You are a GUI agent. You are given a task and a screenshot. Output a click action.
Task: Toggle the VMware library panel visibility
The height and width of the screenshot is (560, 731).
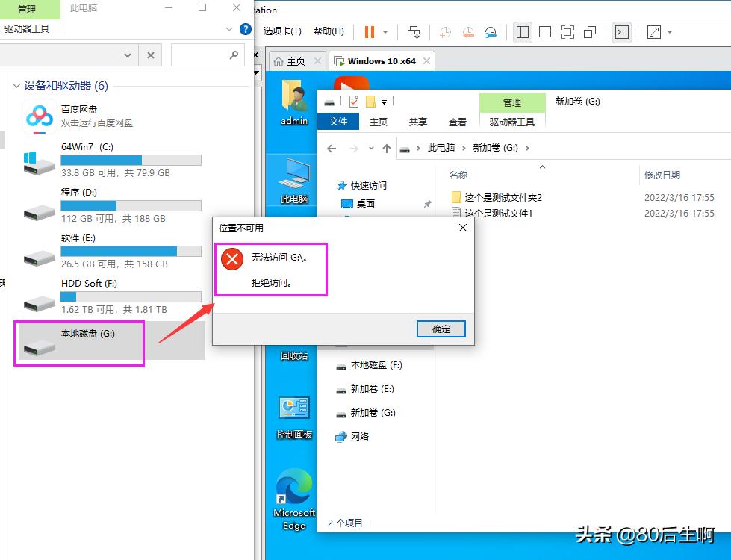tap(522, 31)
